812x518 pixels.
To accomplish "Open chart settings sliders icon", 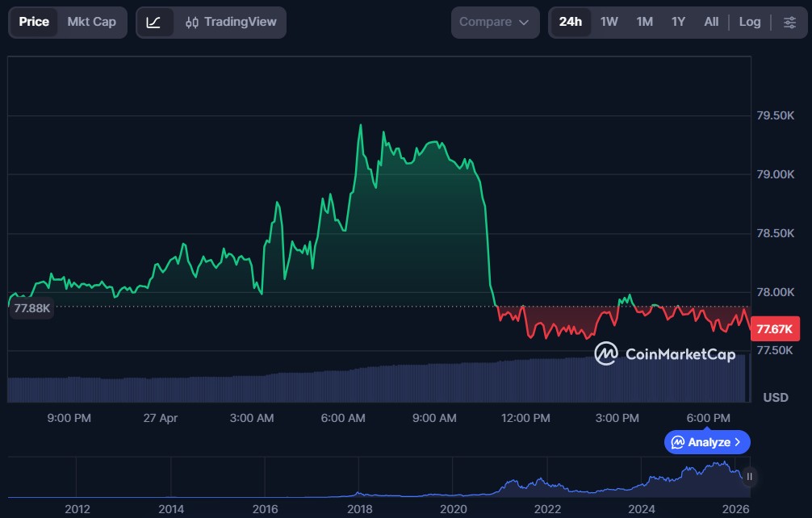I will click(x=789, y=22).
